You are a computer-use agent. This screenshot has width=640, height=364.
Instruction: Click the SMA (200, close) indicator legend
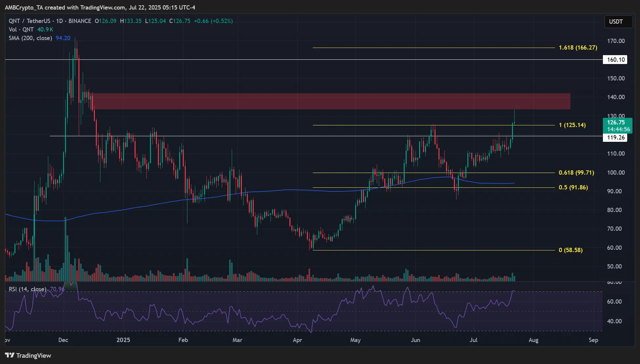tap(31, 38)
